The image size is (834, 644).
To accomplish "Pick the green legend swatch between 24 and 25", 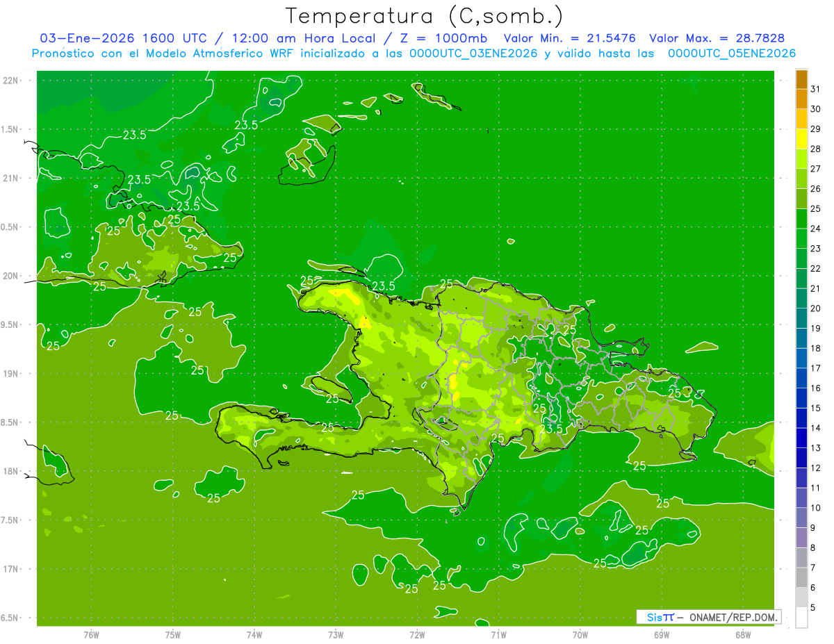I will tap(801, 219).
